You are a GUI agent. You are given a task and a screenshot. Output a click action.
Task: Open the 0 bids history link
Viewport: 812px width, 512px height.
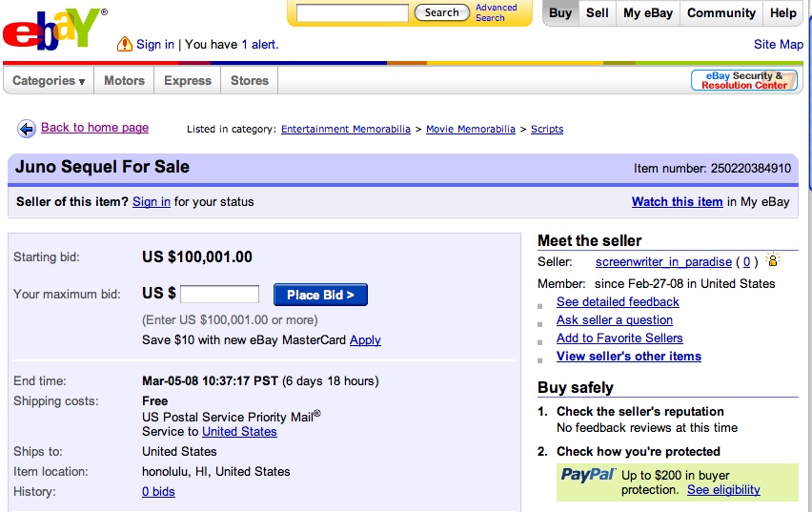(158, 492)
